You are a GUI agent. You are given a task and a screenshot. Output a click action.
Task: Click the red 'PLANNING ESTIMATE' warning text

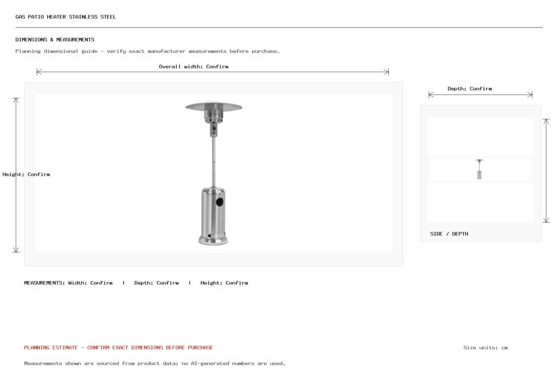click(119, 347)
